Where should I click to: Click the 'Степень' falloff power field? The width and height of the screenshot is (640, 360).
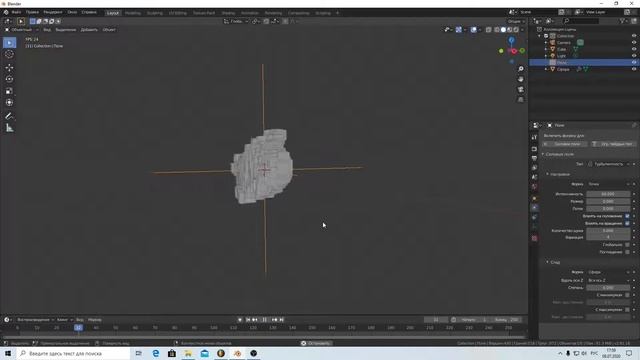point(608,288)
